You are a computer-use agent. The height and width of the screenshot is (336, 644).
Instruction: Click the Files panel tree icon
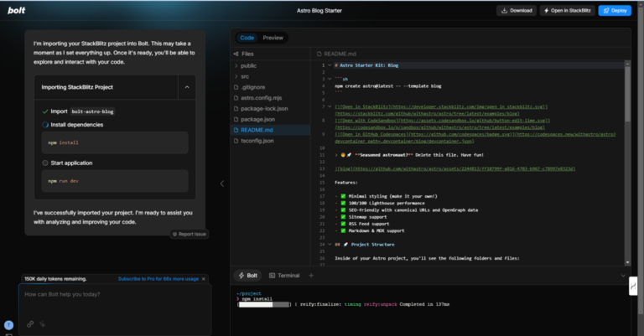pyautogui.click(x=236, y=54)
